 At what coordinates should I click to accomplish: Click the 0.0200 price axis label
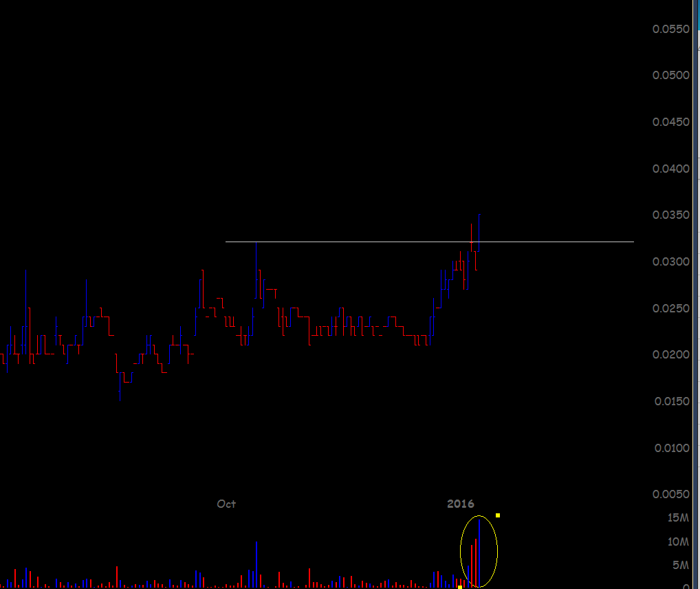click(x=670, y=354)
